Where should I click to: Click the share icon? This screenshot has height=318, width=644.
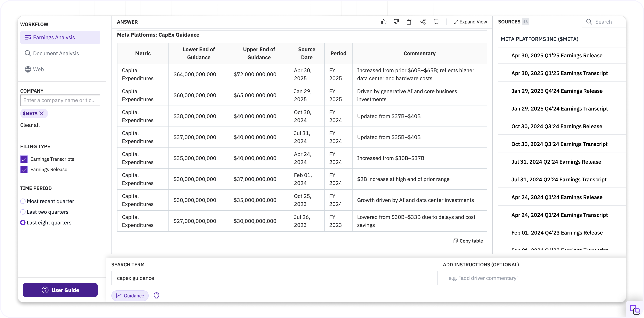(423, 22)
